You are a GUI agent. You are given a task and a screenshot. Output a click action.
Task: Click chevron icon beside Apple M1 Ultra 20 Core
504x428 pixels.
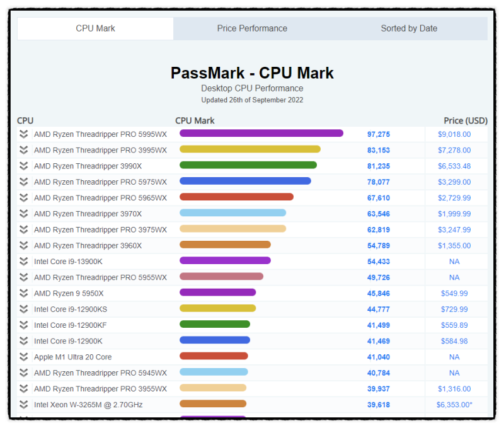pyautogui.click(x=23, y=357)
